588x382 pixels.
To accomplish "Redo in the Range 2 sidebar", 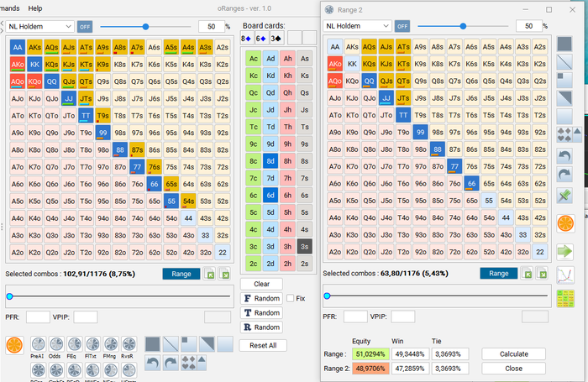I will [x=564, y=175].
